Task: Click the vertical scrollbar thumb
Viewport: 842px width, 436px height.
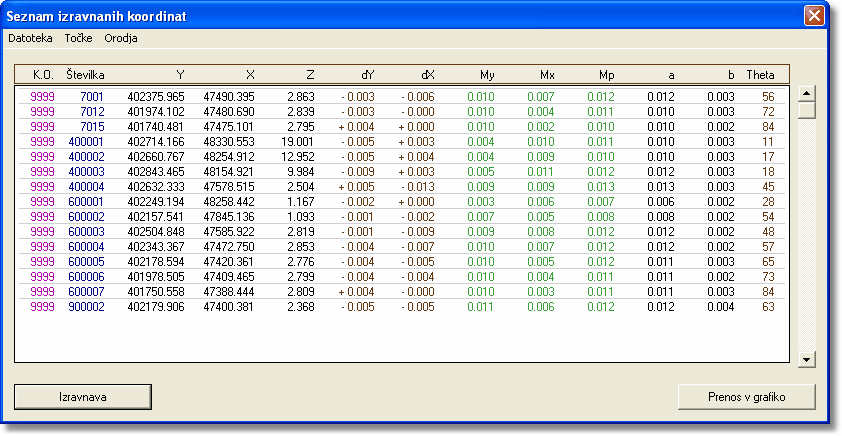Action: pyautogui.click(x=807, y=110)
